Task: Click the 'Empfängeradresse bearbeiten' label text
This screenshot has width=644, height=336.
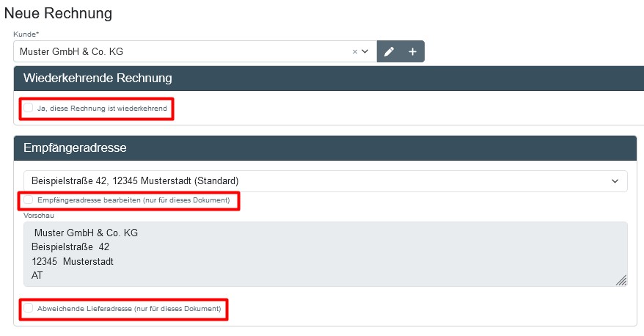Action: [133, 200]
